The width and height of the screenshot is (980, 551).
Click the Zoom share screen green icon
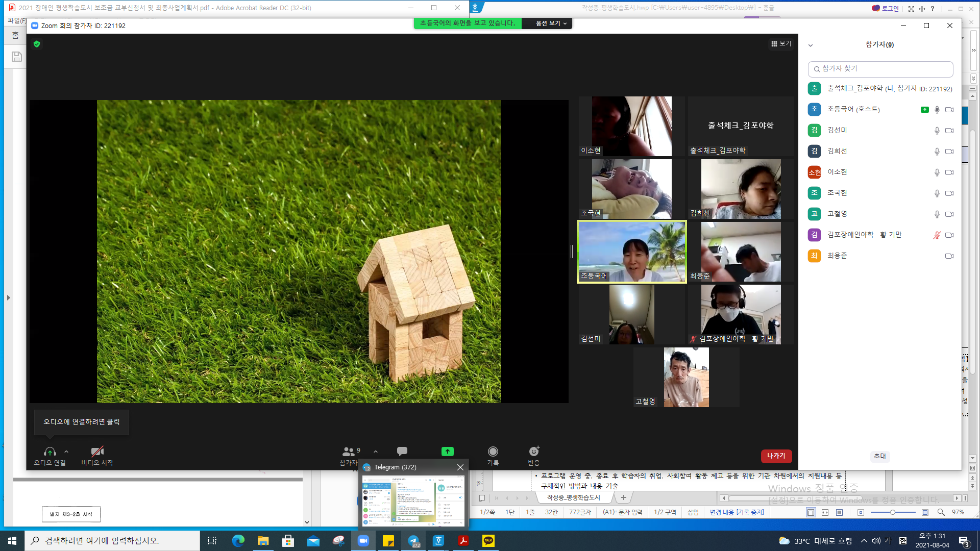coord(447,452)
